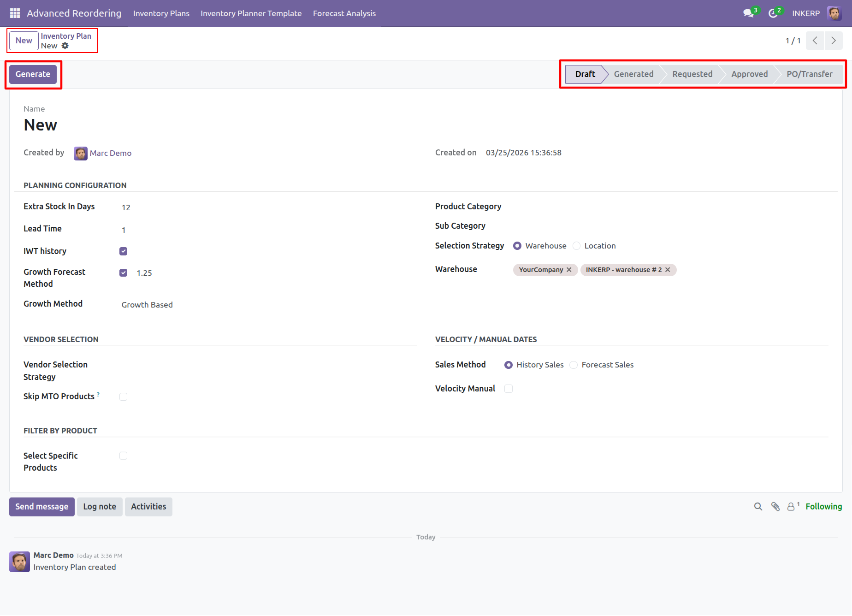Screen dimensions: 852x616
Task: Open the gear actions menu next to New
Action: click(x=65, y=46)
